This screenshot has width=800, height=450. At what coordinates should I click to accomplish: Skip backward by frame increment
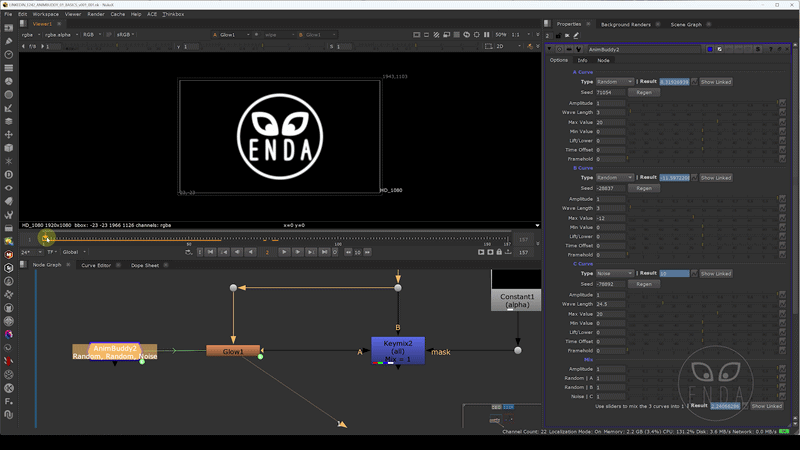(x=348, y=252)
